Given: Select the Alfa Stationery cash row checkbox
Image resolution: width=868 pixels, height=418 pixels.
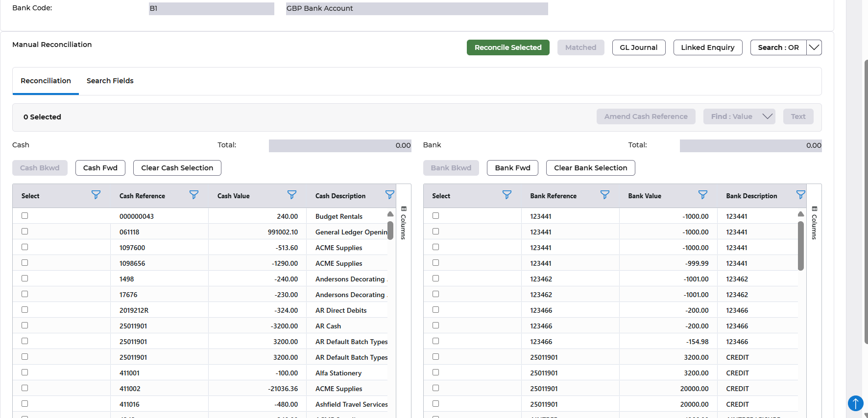Looking at the screenshot, I should (x=25, y=372).
